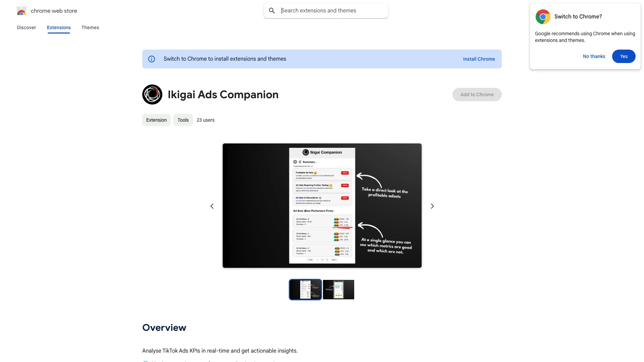Click the chrome web store title text
The height and width of the screenshot is (362, 644).
[x=54, y=11]
